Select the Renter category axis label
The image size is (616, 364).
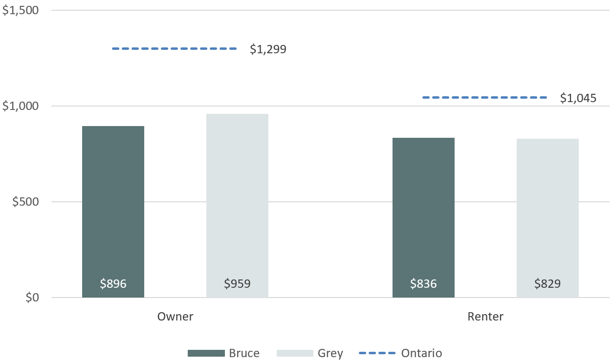pos(485,317)
